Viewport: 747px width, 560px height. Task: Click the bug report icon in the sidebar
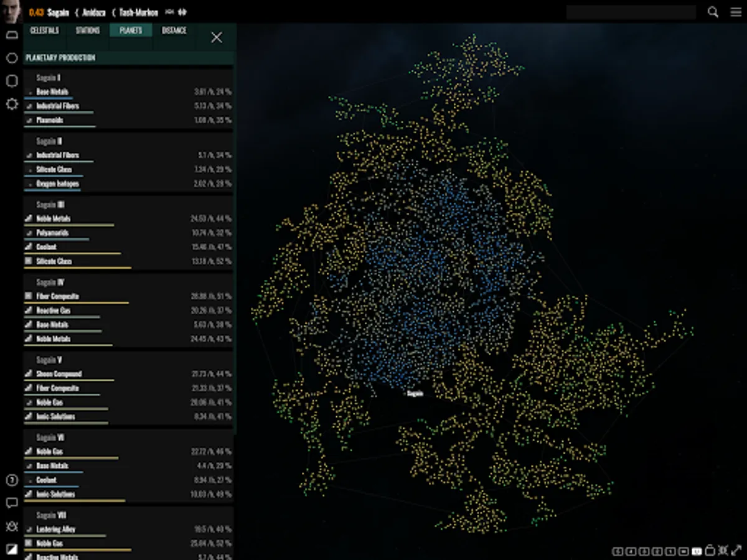tap(11, 526)
